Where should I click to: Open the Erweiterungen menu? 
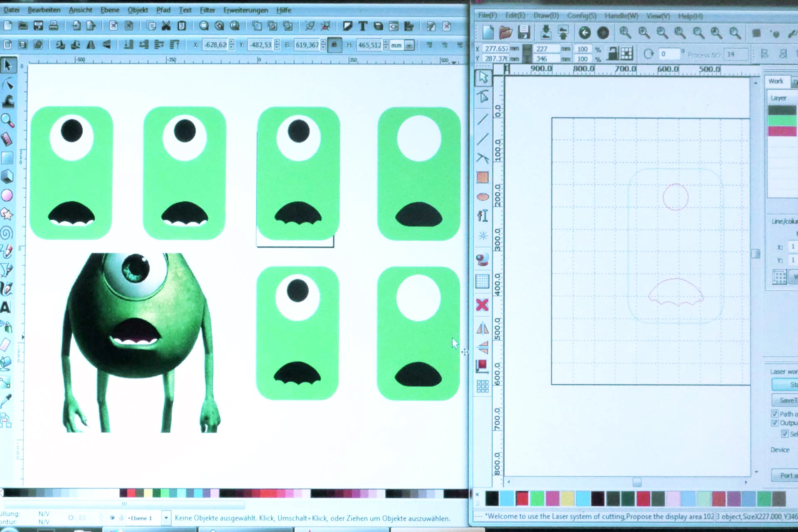[x=245, y=10]
